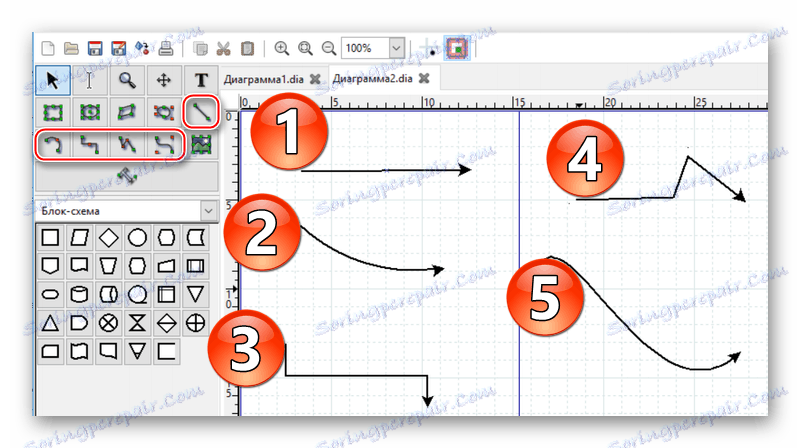Click the zoom-to-fit magnifier icon
This screenshot has width=800, height=448.
(305, 48)
